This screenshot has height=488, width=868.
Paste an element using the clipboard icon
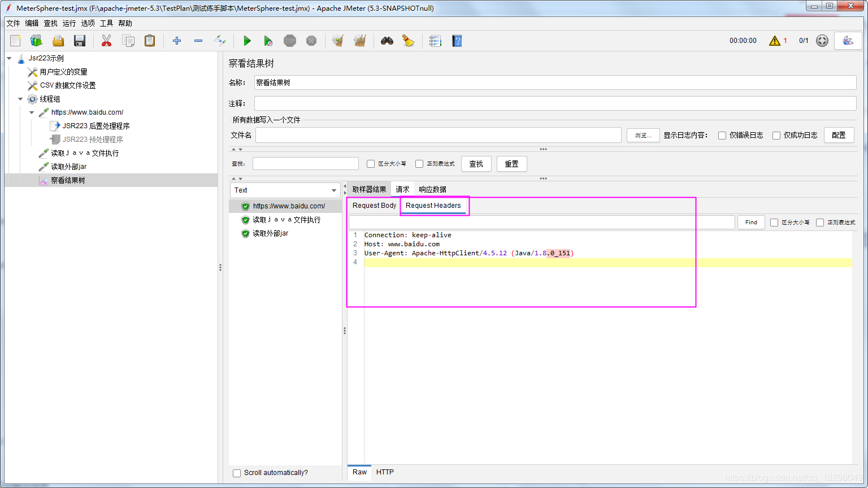(x=149, y=40)
